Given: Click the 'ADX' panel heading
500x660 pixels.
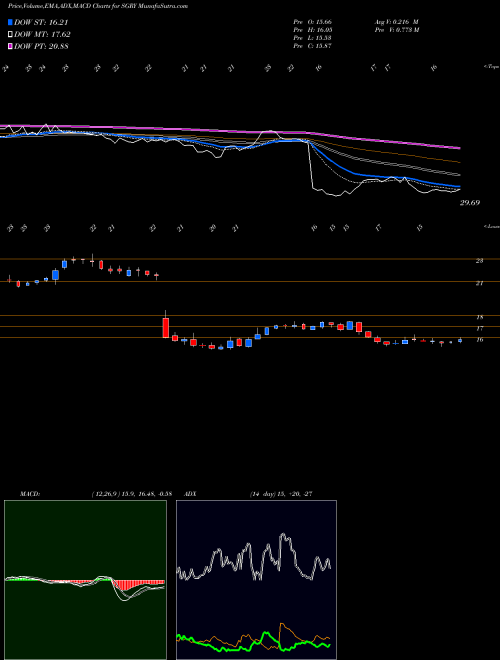Looking at the screenshot, I should 191,494.
